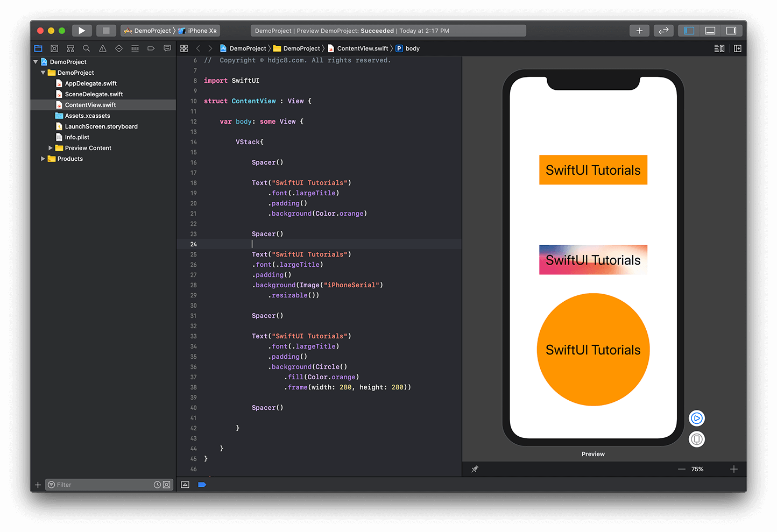Show the Debug navigator
This screenshot has width=777, height=532.
point(135,48)
